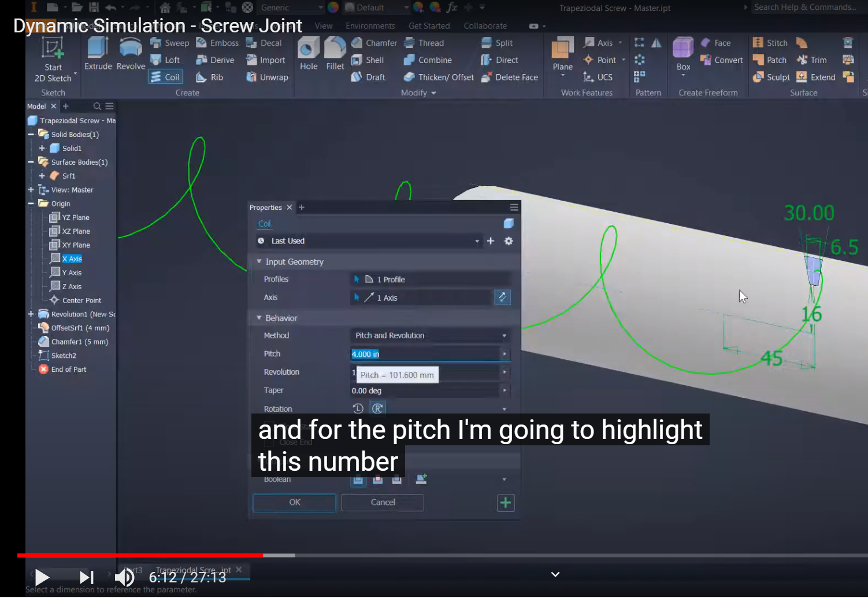
Task: Select the Extrude tool
Action: 98,55
